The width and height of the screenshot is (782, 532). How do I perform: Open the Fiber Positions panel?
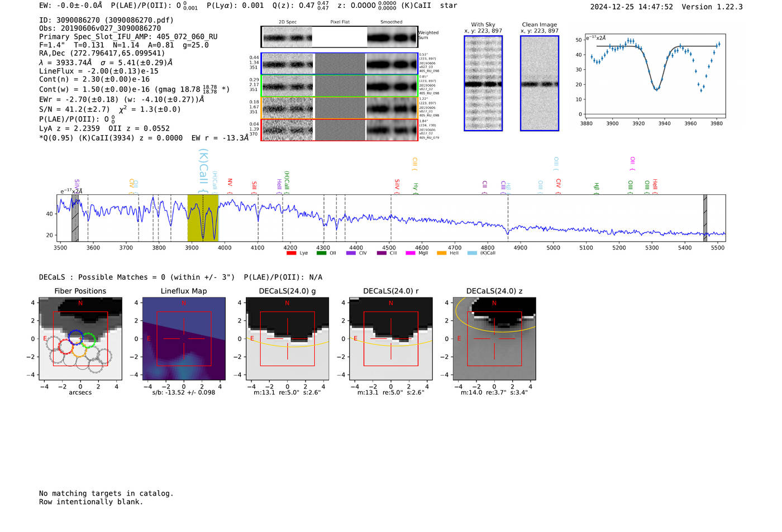click(80, 338)
